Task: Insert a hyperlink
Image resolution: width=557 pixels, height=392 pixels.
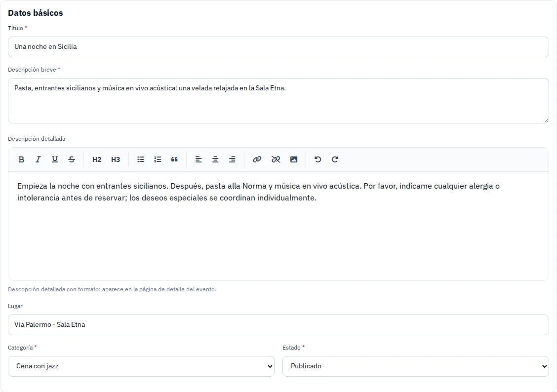Action: (257, 159)
